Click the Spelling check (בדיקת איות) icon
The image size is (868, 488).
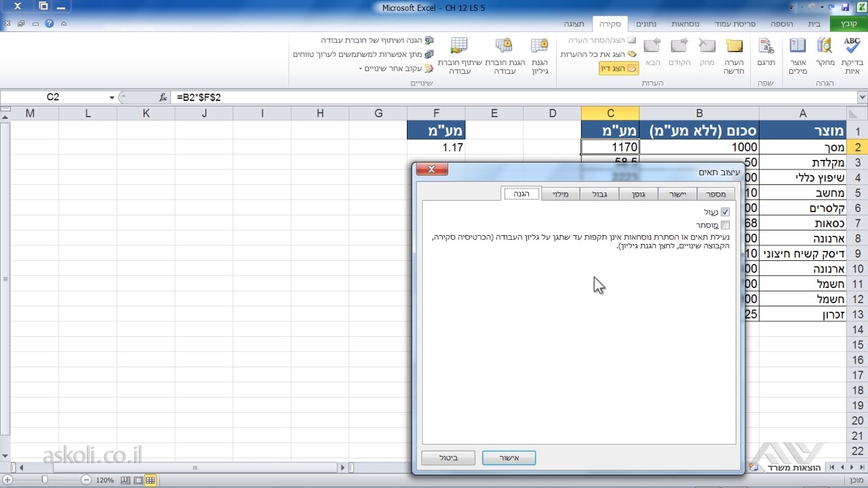[852, 56]
